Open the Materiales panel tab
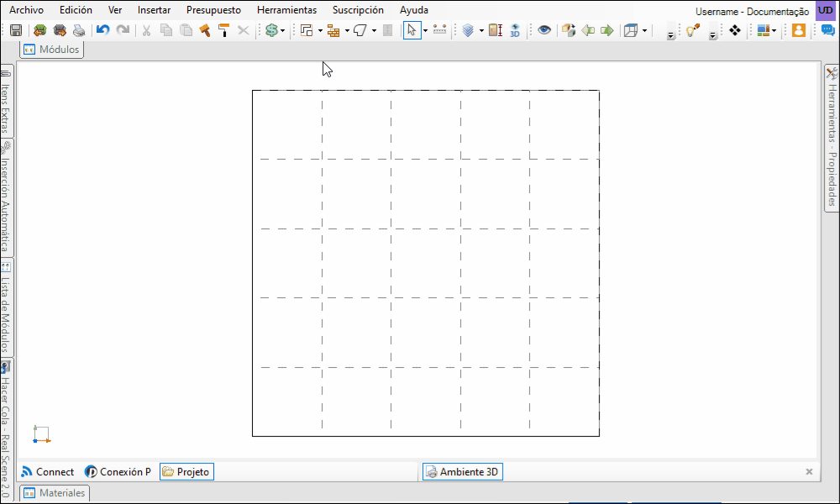The image size is (840, 504). 55,493
